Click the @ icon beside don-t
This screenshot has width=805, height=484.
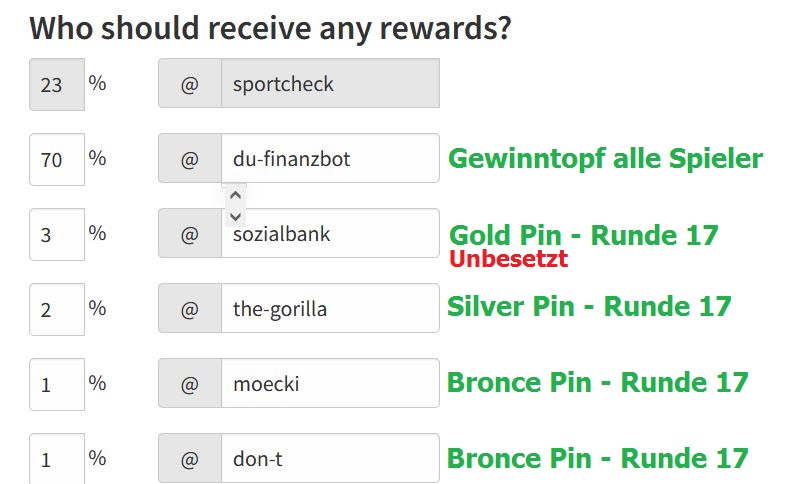190,458
